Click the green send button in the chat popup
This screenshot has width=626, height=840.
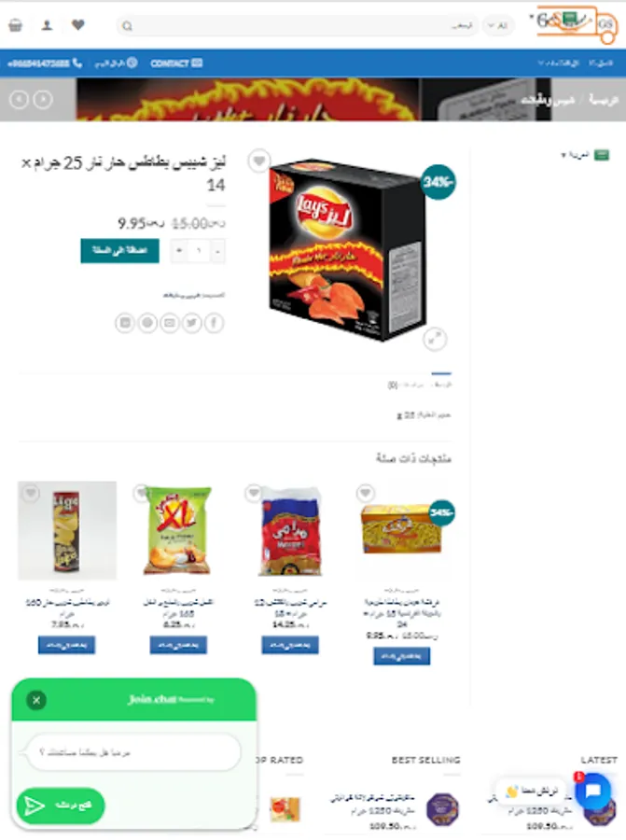61,805
